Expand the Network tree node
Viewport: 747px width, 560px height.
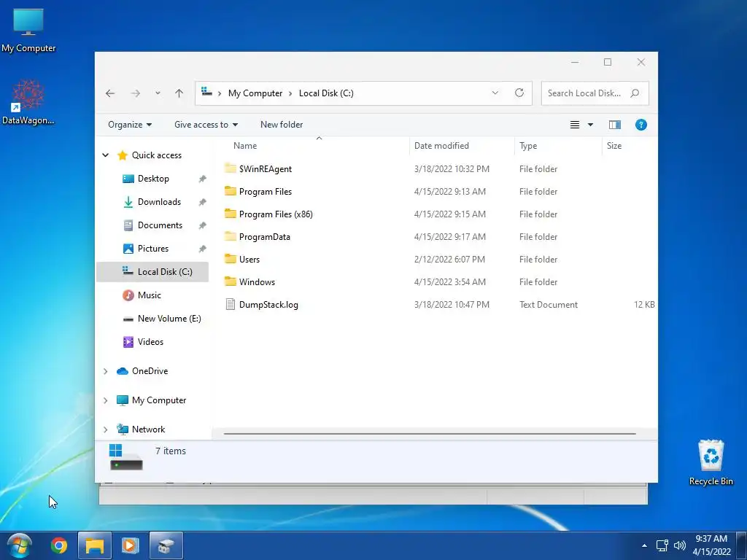point(106,429)
